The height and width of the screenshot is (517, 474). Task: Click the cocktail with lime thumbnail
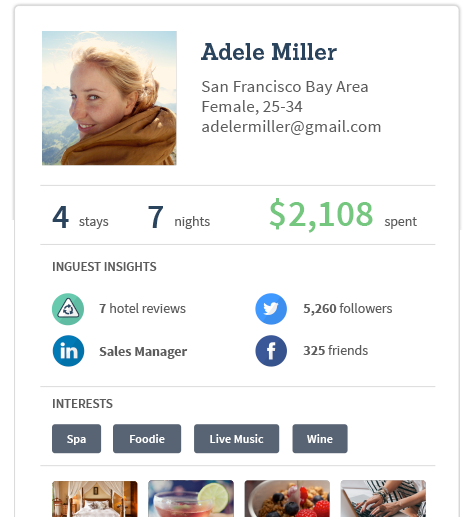(191, 499)
